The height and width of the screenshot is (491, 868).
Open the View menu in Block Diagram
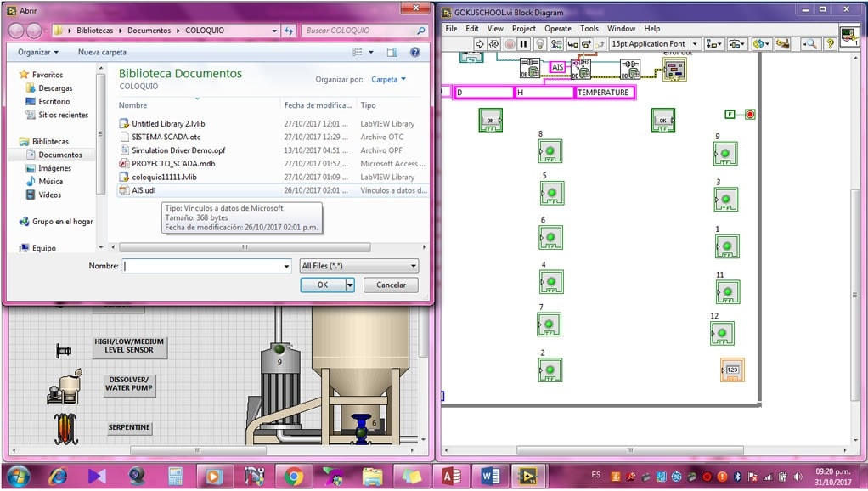pyautogui.click(x=495, y=29)
